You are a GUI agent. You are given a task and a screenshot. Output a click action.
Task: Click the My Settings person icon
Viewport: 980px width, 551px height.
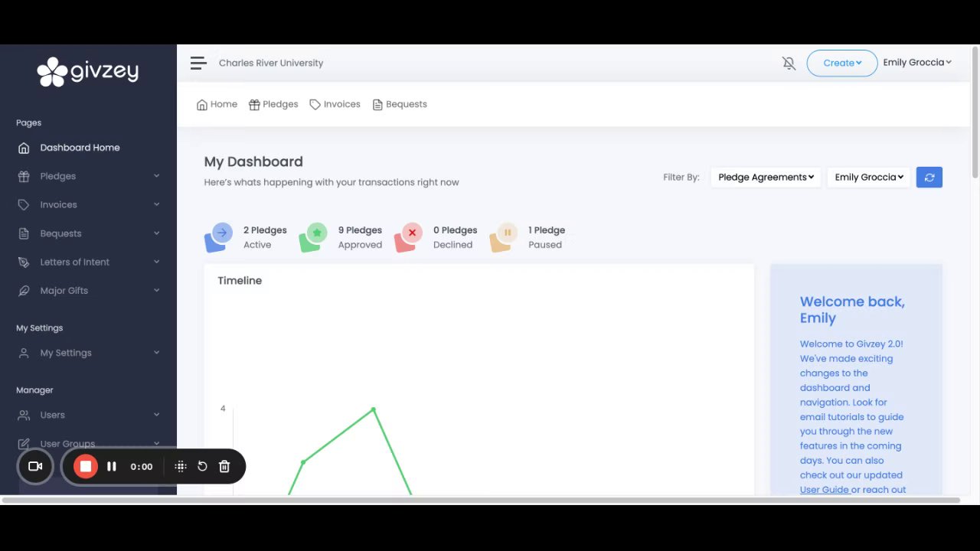click(x=24, y=353)
